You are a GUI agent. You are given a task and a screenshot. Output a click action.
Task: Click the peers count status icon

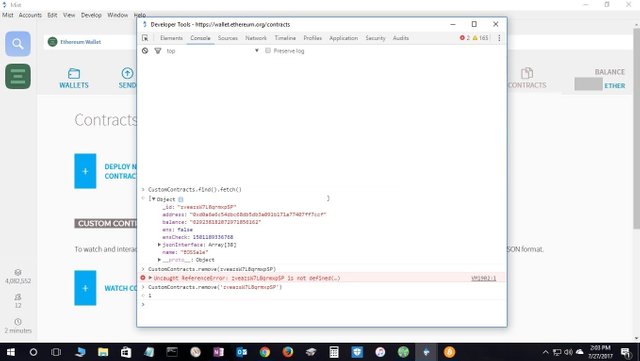pos(18,297)
